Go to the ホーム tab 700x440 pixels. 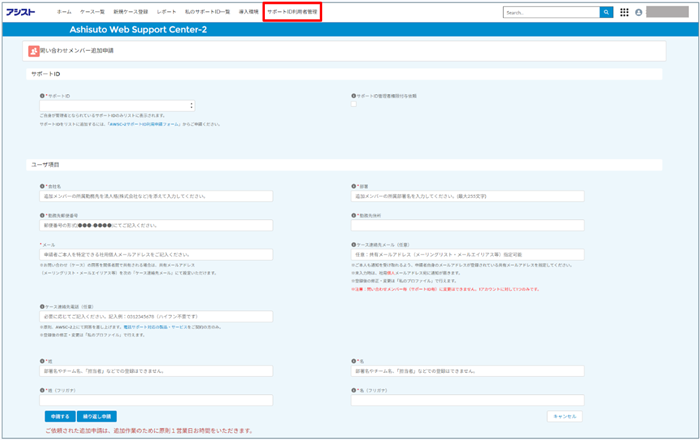coord(64,12)
